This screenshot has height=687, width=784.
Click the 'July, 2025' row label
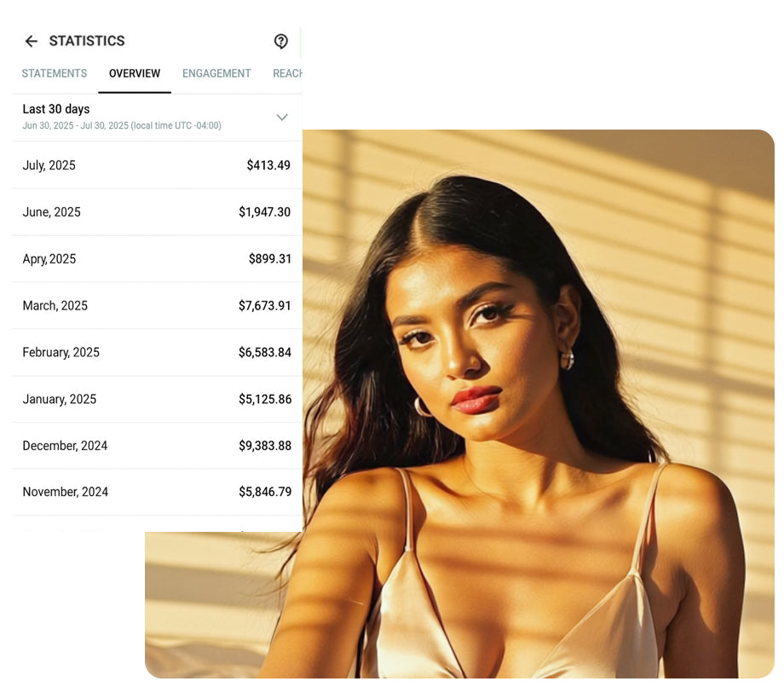[49, 165]
